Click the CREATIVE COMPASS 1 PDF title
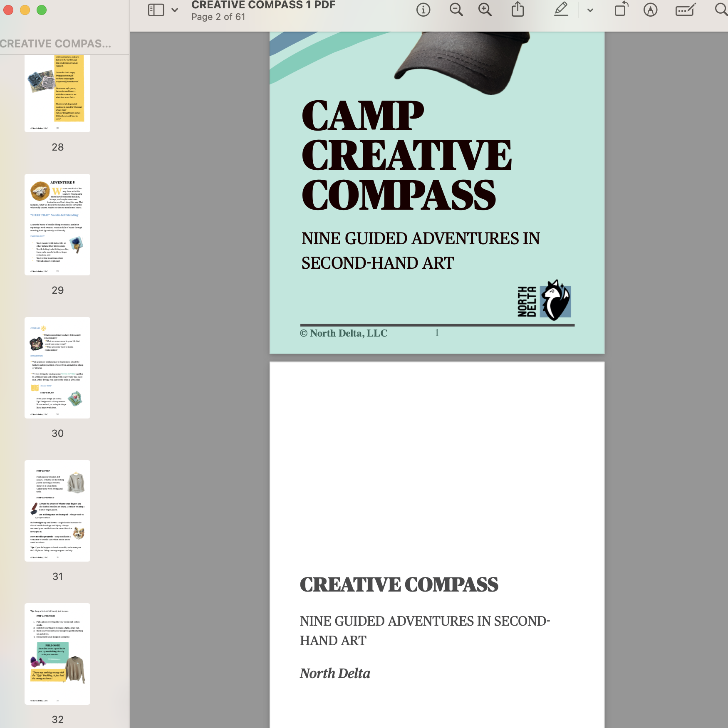Viewport: 728px width, 728px height. (263, 5)
